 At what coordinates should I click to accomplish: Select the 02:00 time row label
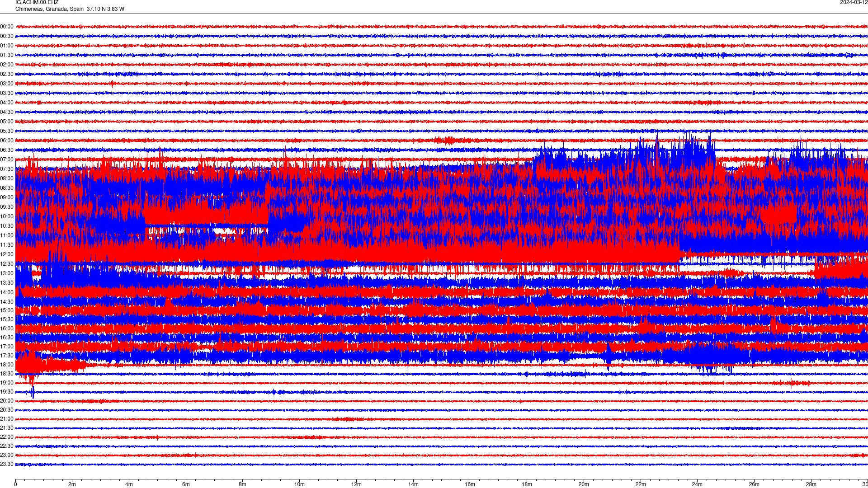coord(7,65)
